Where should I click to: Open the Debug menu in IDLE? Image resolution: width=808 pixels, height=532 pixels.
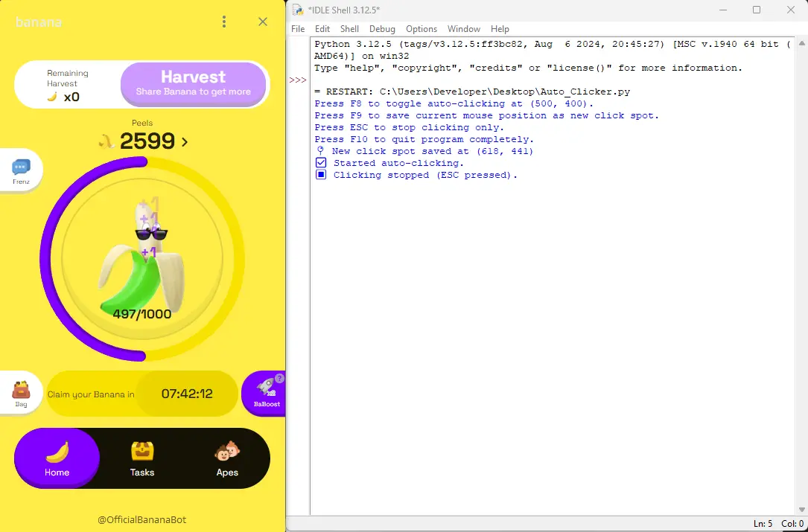coord(382,29)
